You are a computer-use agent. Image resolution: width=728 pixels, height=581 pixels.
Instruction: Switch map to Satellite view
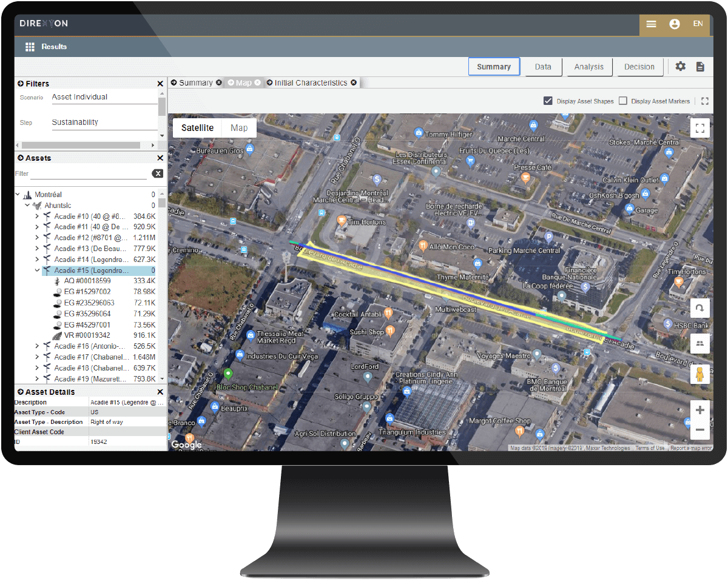(x=197, y=128)
